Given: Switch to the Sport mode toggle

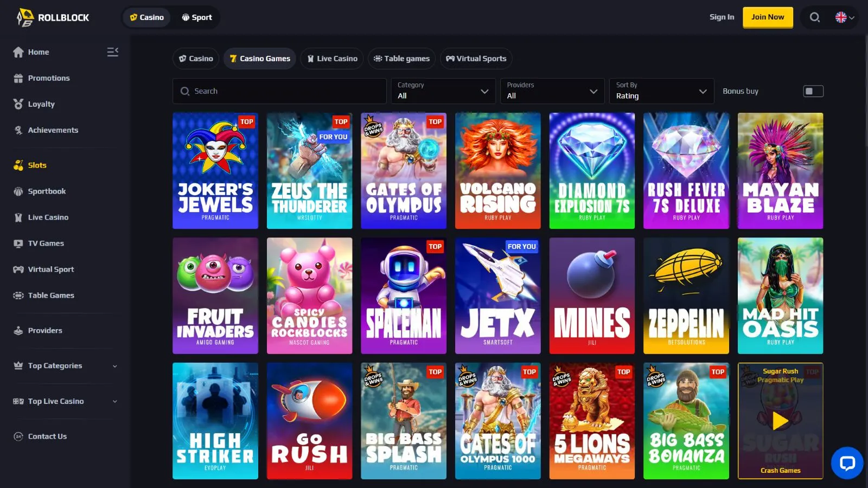Looking at the screenshot, I should [x=197, y=17].
